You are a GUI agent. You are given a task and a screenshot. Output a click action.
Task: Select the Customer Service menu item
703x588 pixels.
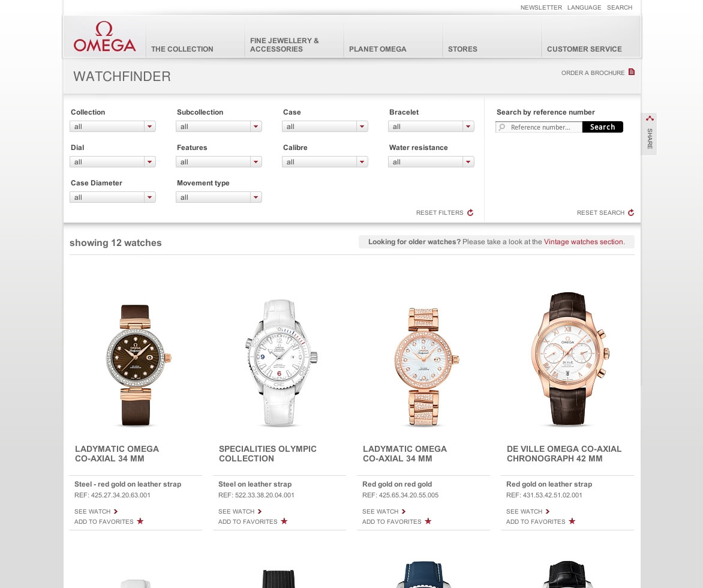point(584,49)
